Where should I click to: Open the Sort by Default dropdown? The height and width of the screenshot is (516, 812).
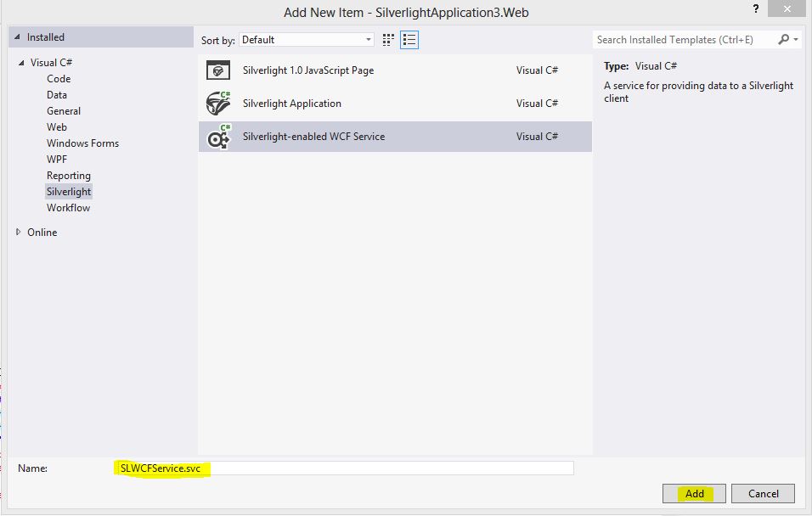click(306, 40)
